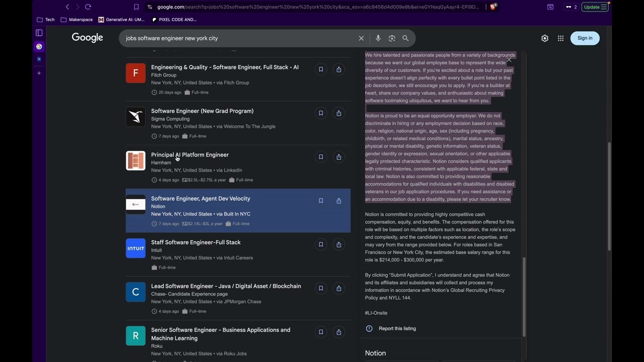
Task: Toggle the browser sidebar panel icon
Action: (39, 33)
